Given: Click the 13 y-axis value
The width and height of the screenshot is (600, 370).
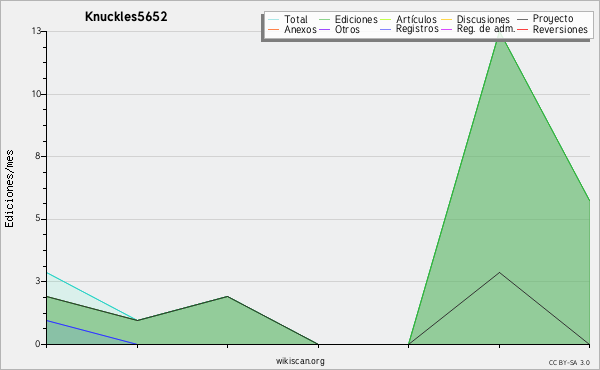Looking at the screenshot, I should tap(36, 31).
